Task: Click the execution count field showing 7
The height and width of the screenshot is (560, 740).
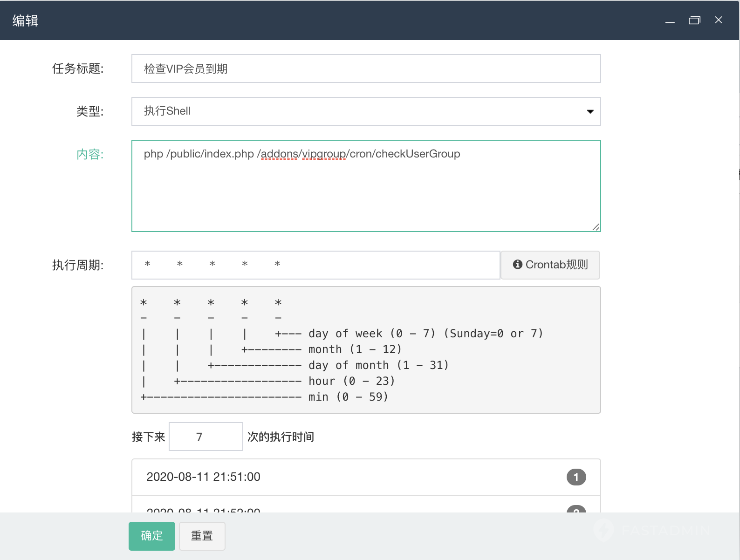Action: click(x=206, y=437)
